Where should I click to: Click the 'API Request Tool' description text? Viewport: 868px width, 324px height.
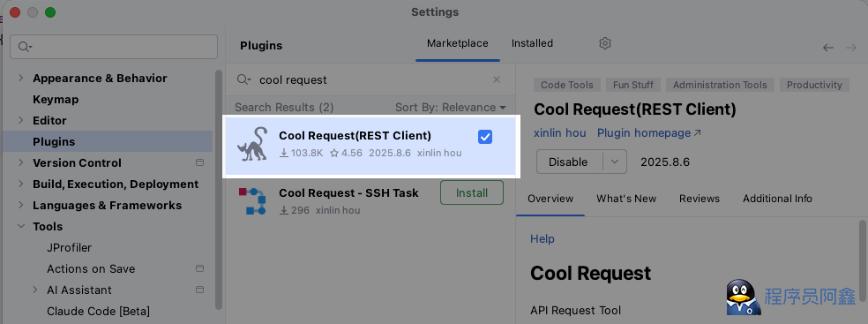[576, 310]
